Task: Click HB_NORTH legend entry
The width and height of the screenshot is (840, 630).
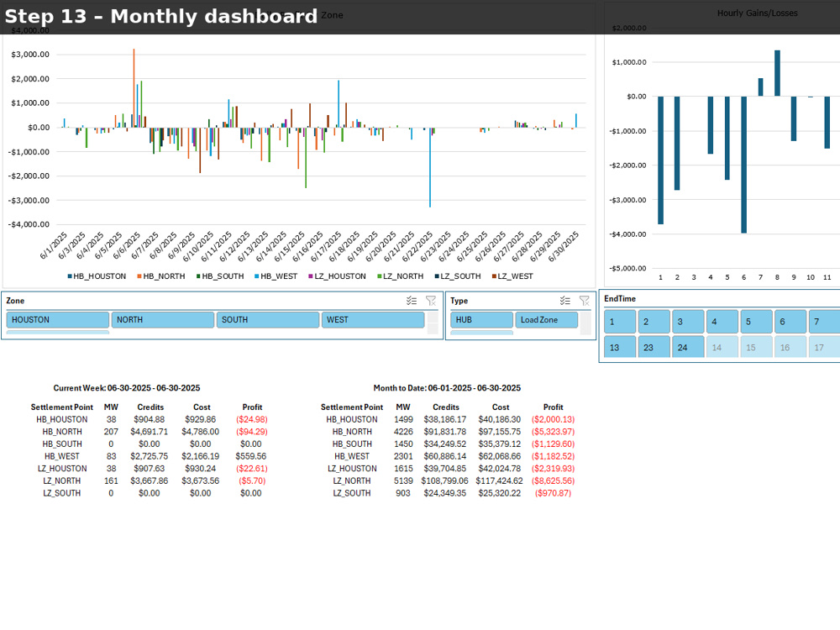Action: point(161,276)
